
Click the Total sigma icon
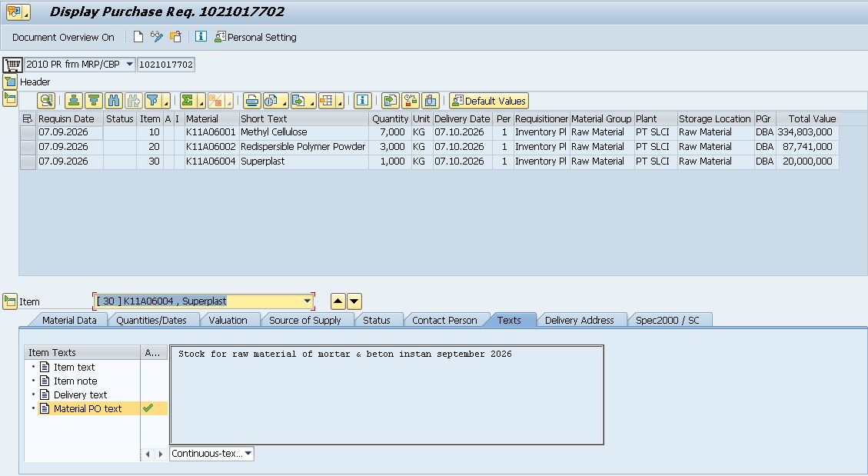188,101
